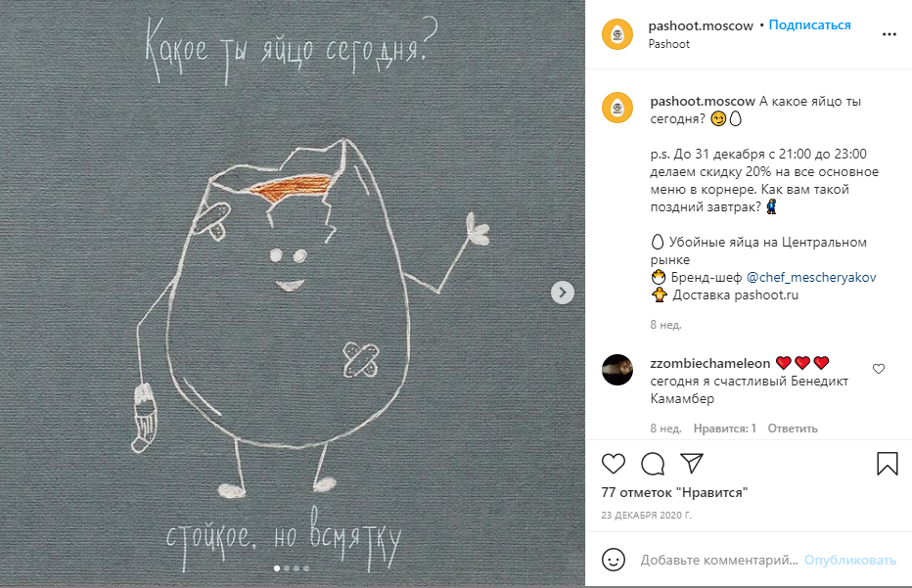This screenshot has height=588, width=912.
Task: Click Опубликовать to post the comment
Action: click(849, 560)
